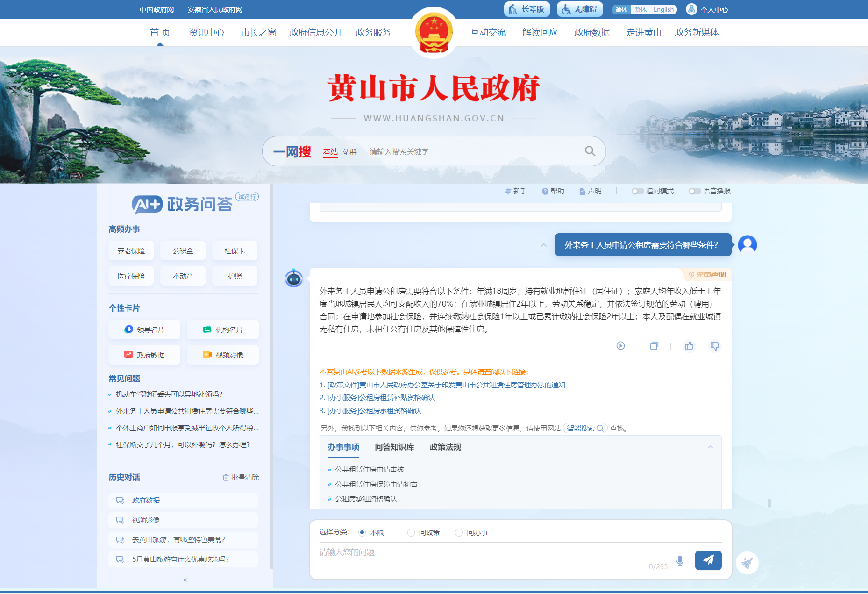Send the question with paper plane button
The image size is (868, 594).
click(708, 560)
